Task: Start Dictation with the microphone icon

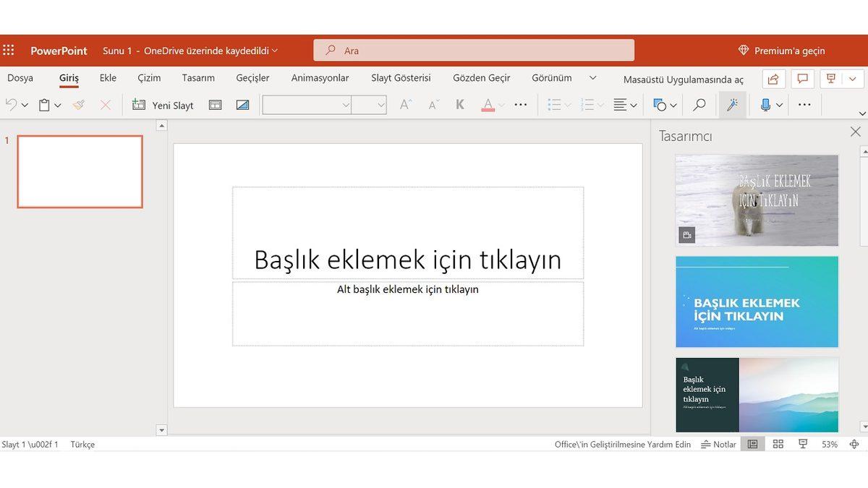Action: coord(765,105)
